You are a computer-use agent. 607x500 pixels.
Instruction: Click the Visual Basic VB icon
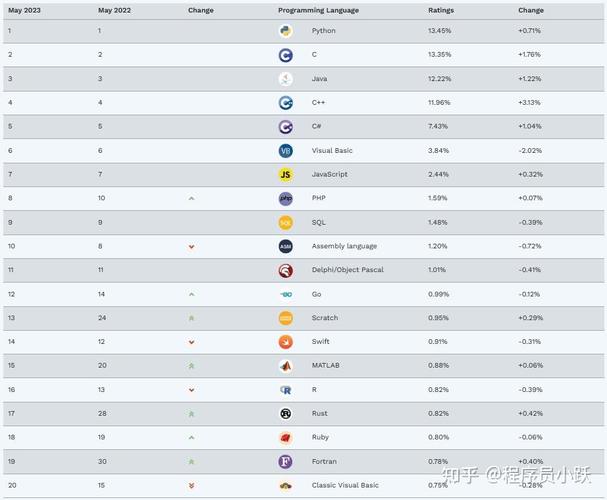pyautogui.click(x=286, y=151)
